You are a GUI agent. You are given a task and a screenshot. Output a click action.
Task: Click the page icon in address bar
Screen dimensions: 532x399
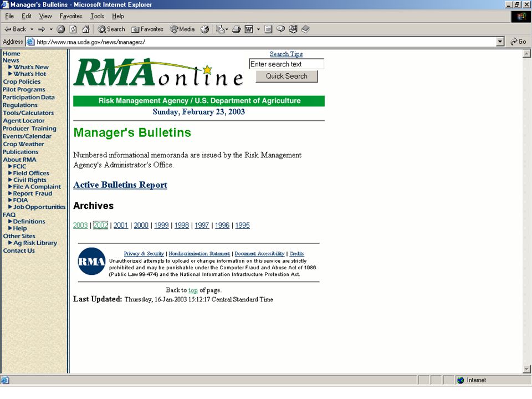(x=30, y=42)
